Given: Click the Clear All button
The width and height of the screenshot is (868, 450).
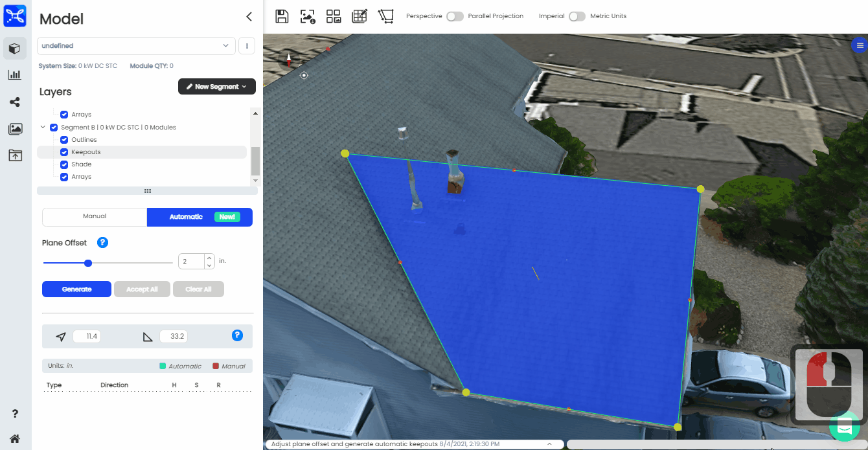Looking at the screenshot, I should pos(198,289).
